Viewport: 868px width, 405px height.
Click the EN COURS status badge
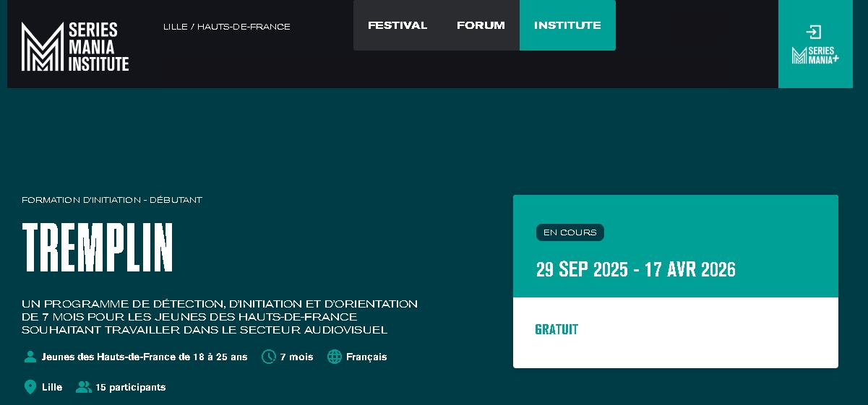coord(570,232)
